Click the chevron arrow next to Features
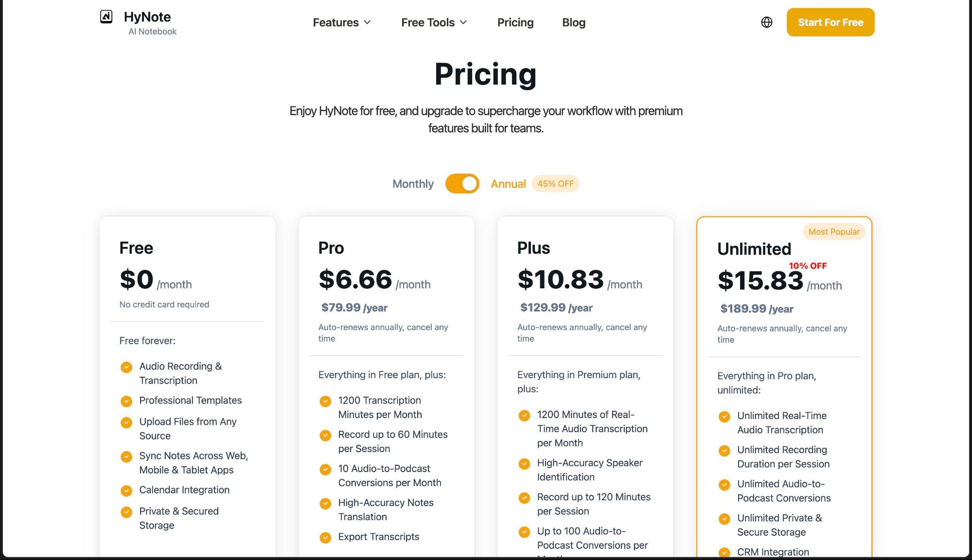The image size is (972, 560). pyautogui.click(x=368, y=22)
